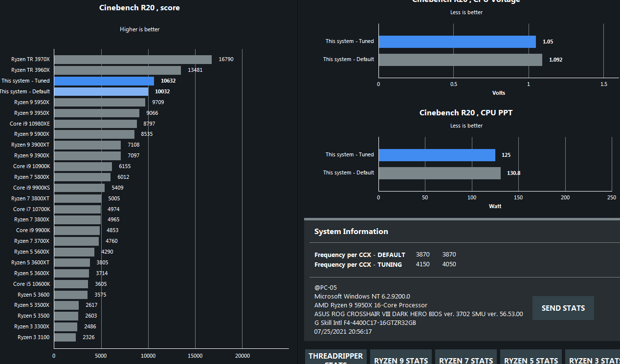The width and height of the screenshot is (620, 364).
Task: Select the score value 2326
Action: coord(89,337)
